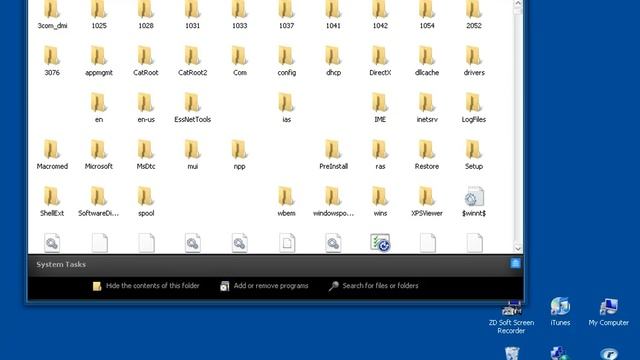Select the dllcache folder
Viewport: 640px width, 360px height.
click(x=427, y=61)
